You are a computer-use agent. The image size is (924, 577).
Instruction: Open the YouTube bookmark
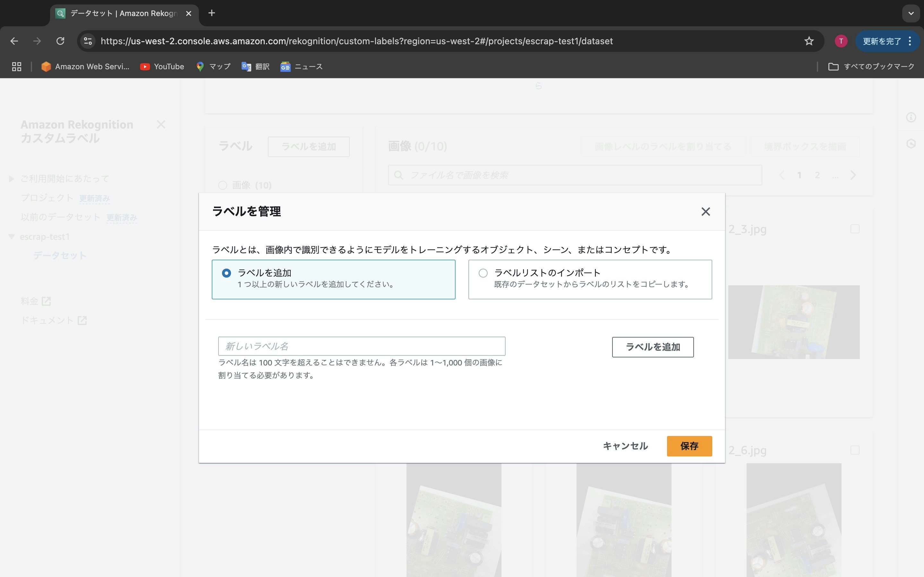(x=162, y=66)
